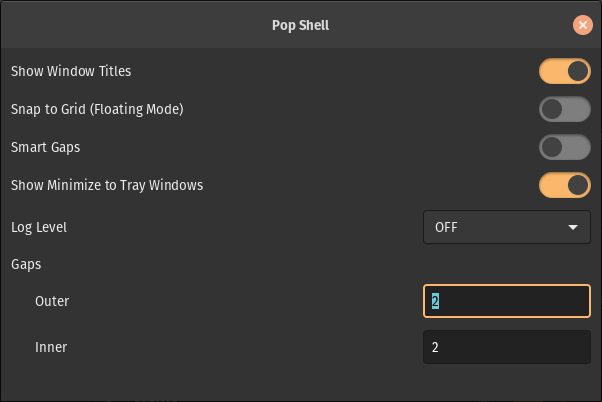Click the highlighted 2 in the Outer field

coord(435,301)
